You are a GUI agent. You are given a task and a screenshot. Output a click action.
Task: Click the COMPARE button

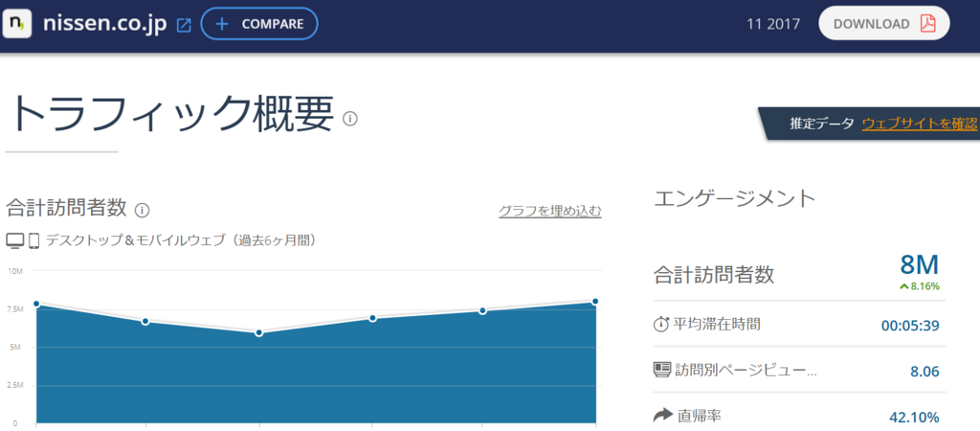[x=259, y=24]
